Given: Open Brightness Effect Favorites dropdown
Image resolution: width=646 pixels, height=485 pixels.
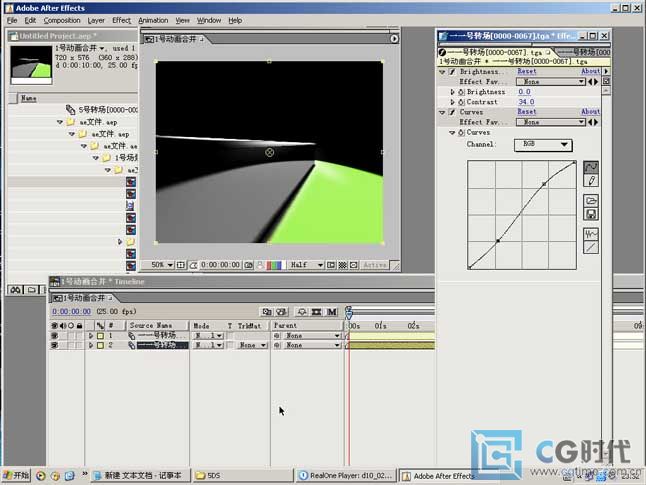Looking at the screenshot, I should point(551,82).
